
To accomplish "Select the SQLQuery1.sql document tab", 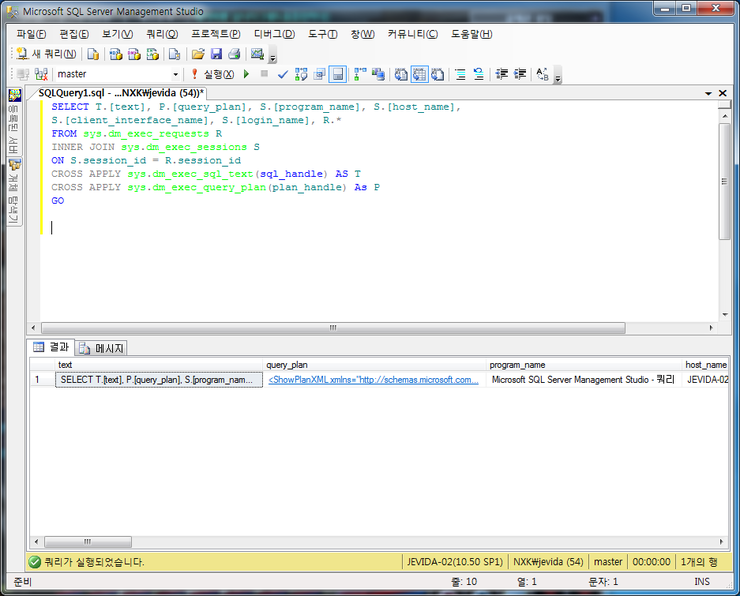I will 121,93.
